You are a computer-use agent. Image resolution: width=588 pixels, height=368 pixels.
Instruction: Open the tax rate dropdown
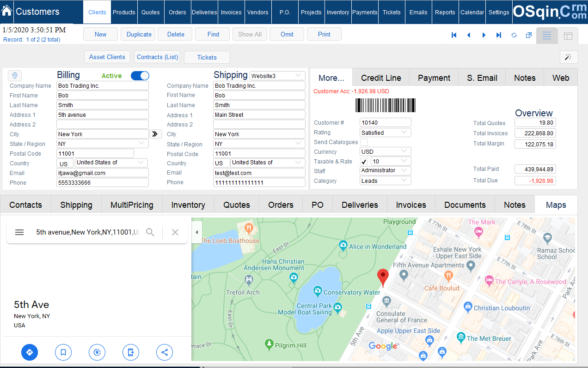point(391,161)
